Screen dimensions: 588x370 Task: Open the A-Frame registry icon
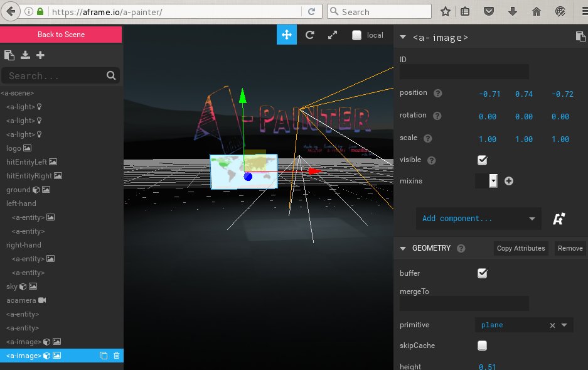(x=559, y=219)
